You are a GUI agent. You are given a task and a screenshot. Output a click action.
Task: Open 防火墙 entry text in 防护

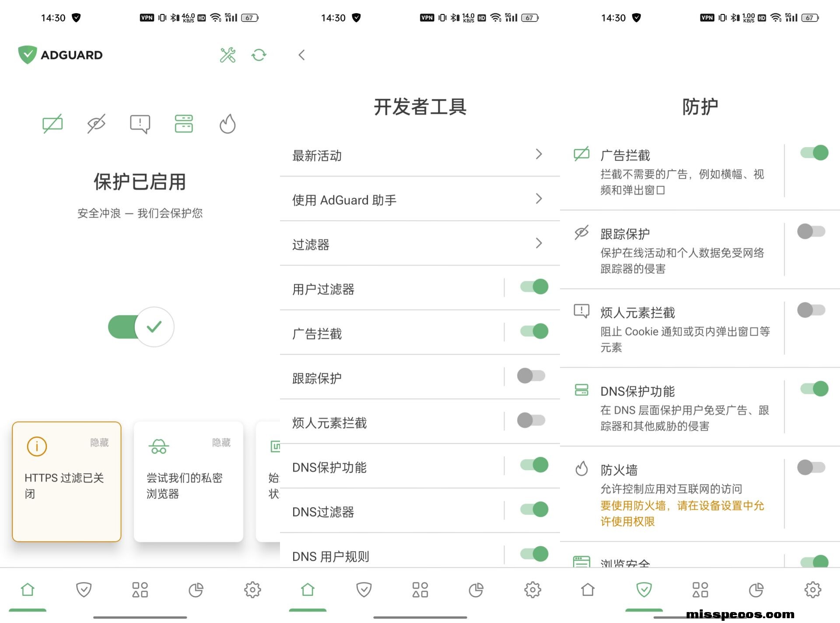(619, 470)
